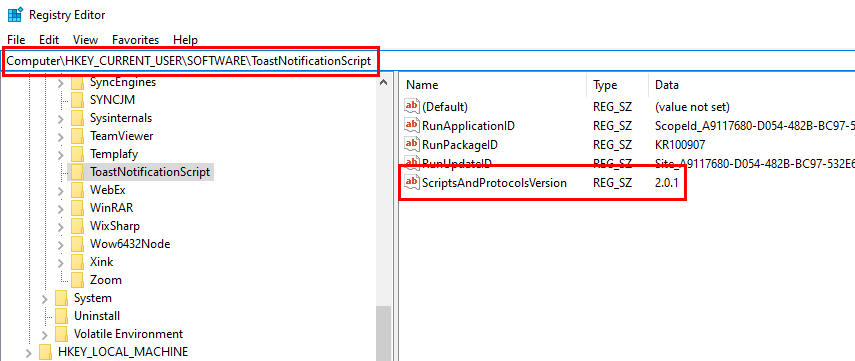Select the SyncEngines folder icon
This screenshot has height=361, width=855.
[77, 82]
